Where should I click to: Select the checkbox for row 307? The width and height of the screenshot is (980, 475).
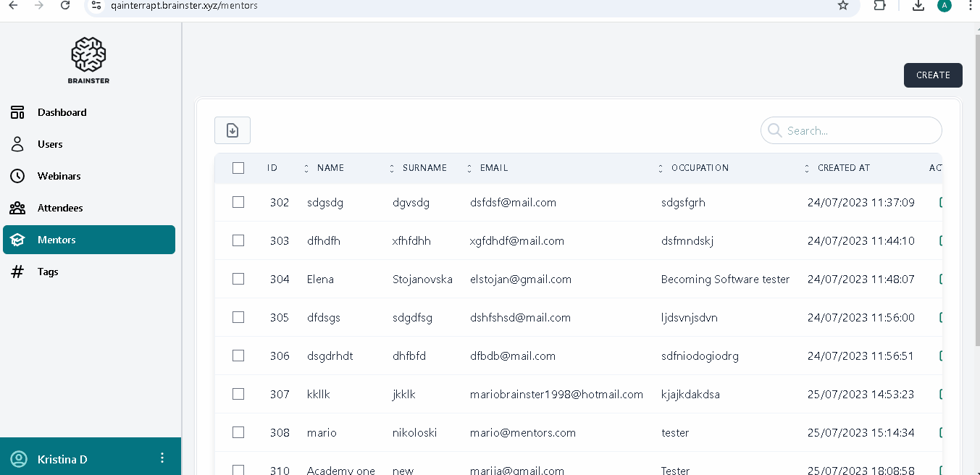pyautogui.click(x=238, y=394)
